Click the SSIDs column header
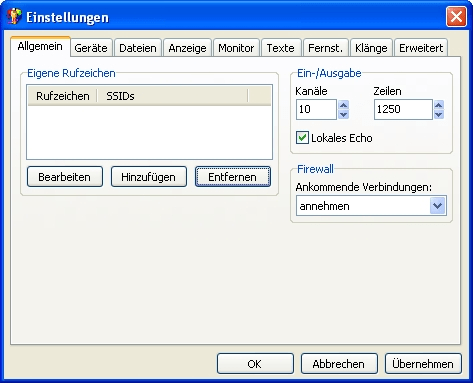The width and height of the screenshot is (473, 383). 172,96
